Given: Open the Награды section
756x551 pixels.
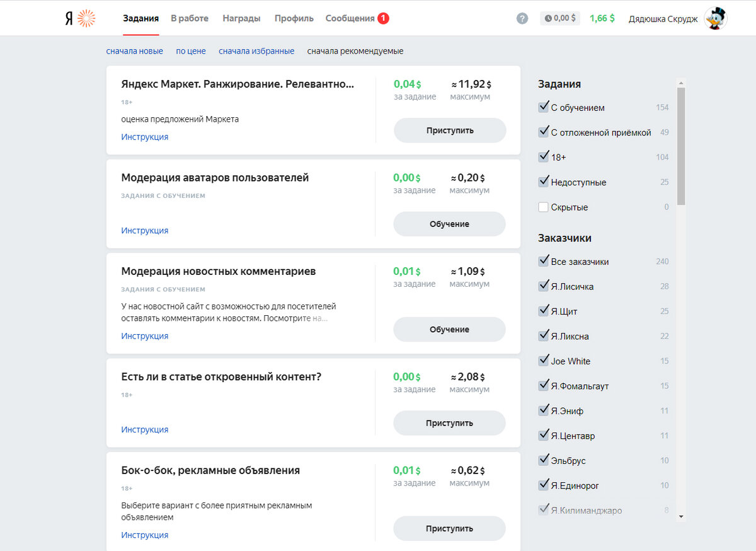Looking at the screenshot, I should tap(241, 18).
